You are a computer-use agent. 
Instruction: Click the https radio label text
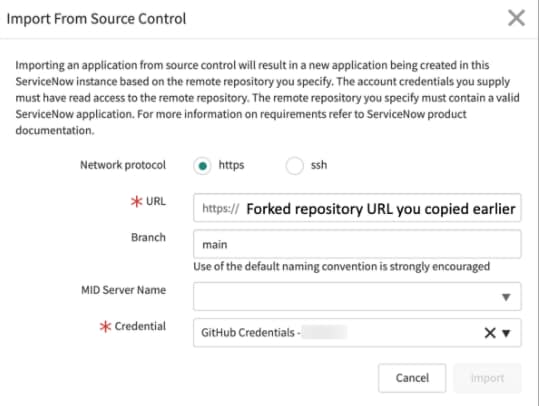(x=231, y=165)
